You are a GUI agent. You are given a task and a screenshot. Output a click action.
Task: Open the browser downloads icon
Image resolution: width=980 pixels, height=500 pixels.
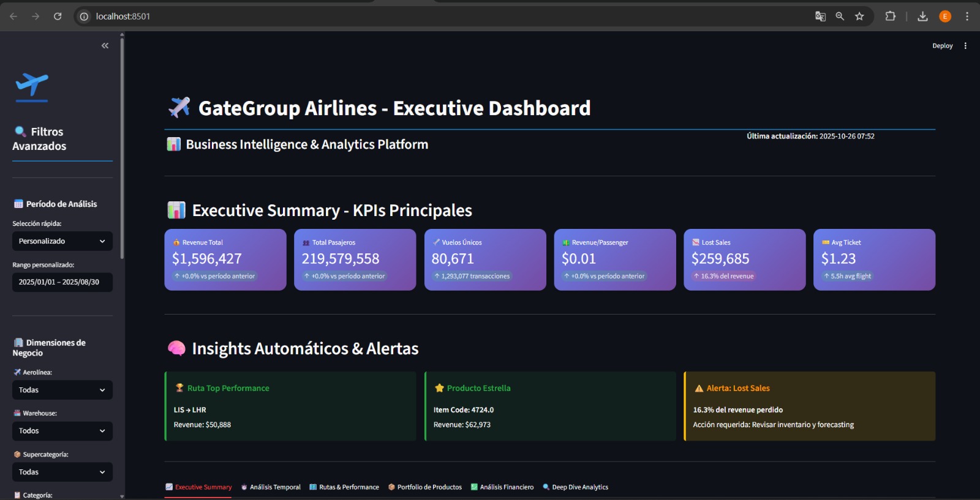[922, 17]
